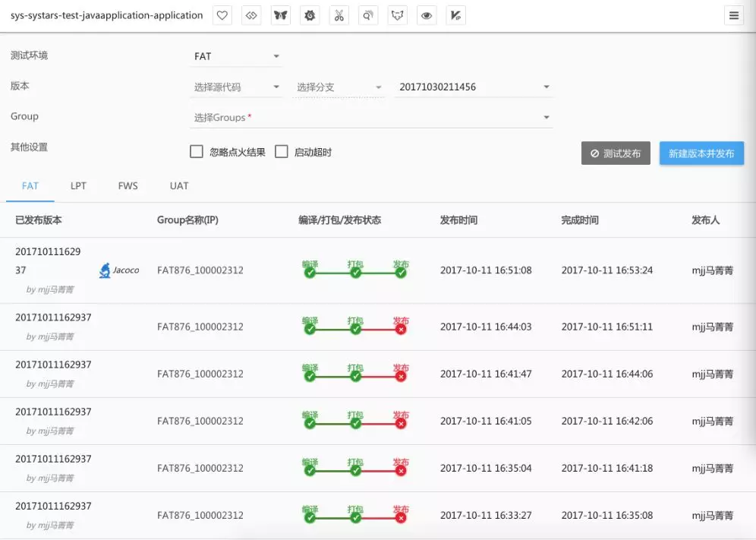Open the 测试环境 FAT dropdown
The image size is (756, 540).
tap(237, 56)
